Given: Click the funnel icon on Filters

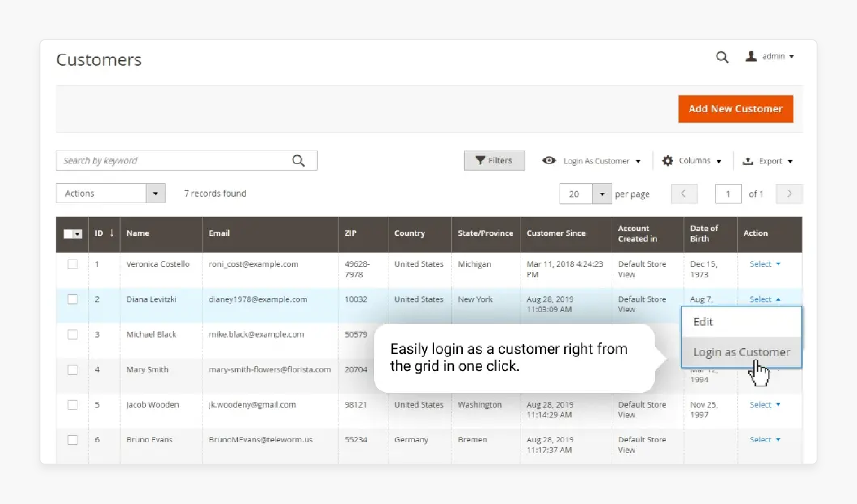Looking at the screenshot, I should pos(480,161).
